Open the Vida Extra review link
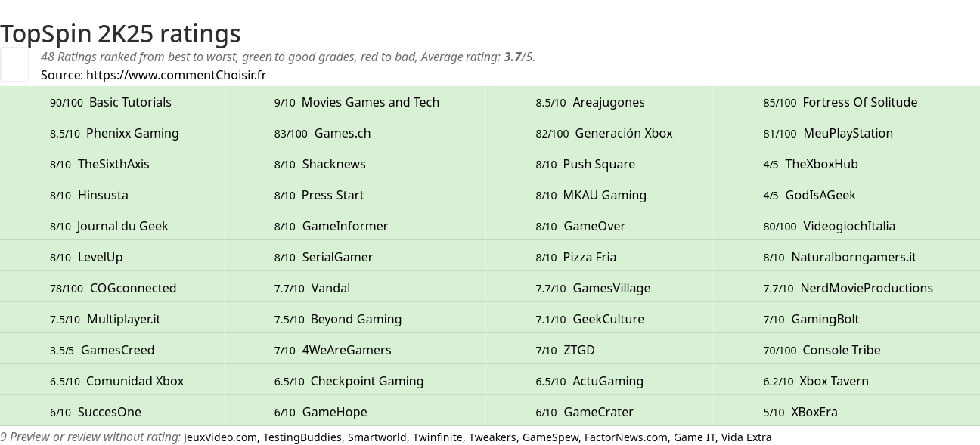This screenshot has width=980, height=445. (746, 437)
